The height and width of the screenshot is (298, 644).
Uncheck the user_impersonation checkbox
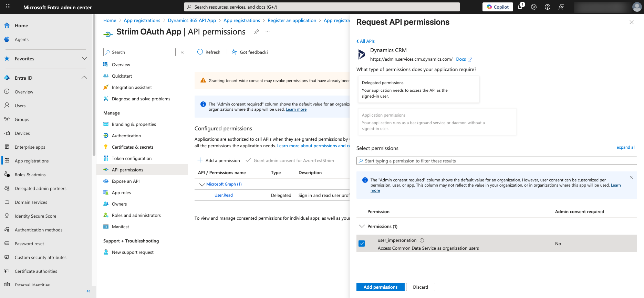pos(362,244)
